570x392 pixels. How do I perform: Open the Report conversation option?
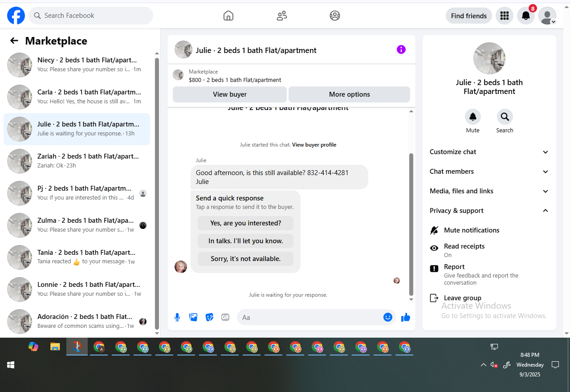[489, 274]
